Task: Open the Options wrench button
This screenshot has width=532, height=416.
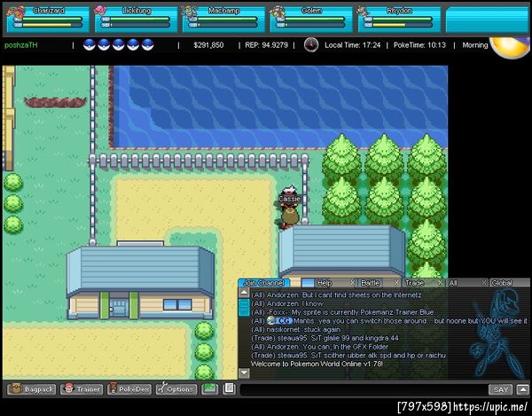Action: (176, 389)
